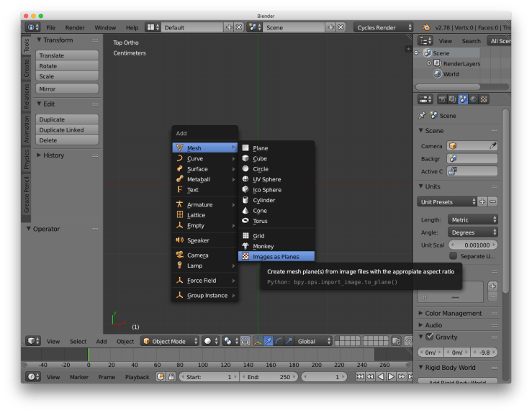This screenshot has height=413, width=532.
Task: Play the animation in reverse
Action: 381,377
